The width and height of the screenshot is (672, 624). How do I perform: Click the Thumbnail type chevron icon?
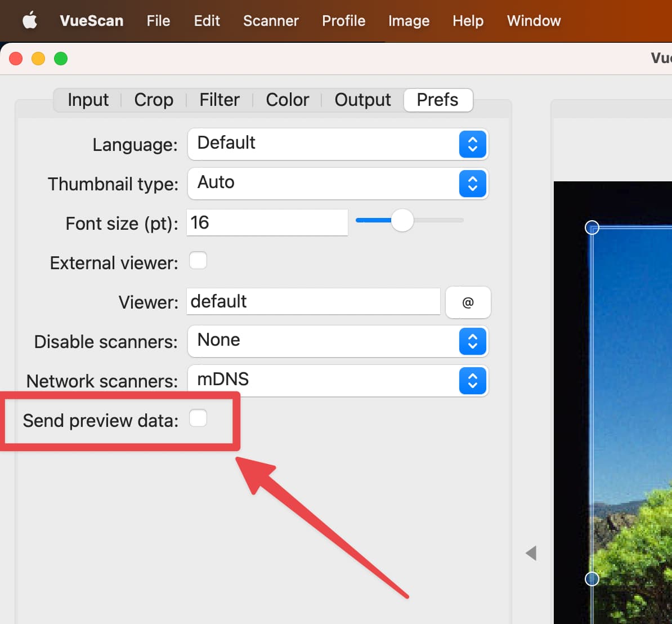point(472,184)
